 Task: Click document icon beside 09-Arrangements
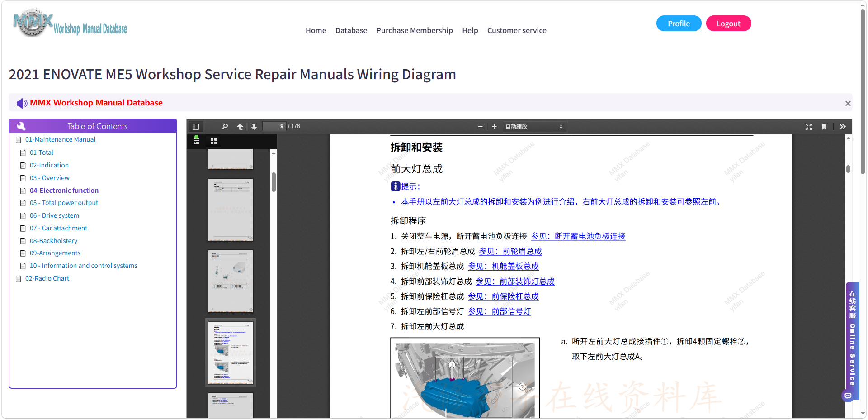click(x=23, y=253)
